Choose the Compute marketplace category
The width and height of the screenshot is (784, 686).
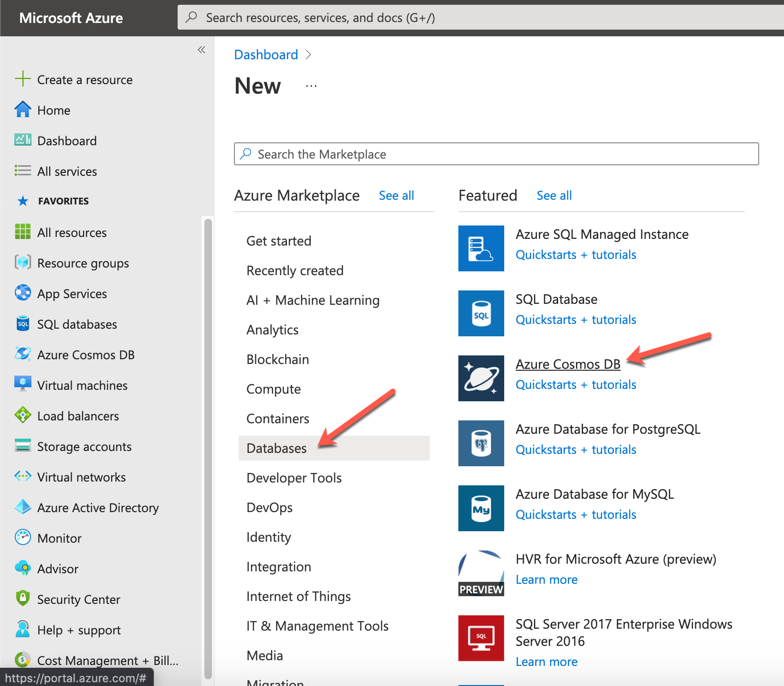click(273, 389)
